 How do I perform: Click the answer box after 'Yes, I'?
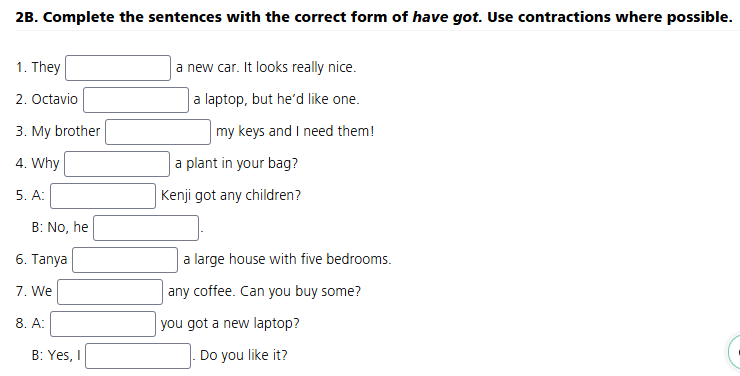[138, 356]
